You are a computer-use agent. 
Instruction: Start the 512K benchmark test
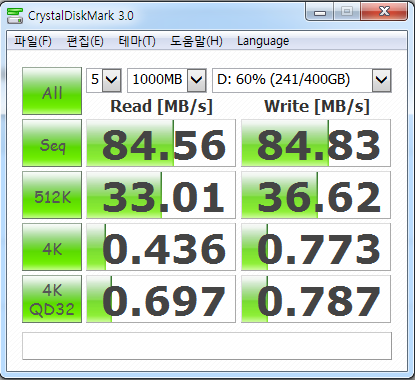click(x=52, y=195)
